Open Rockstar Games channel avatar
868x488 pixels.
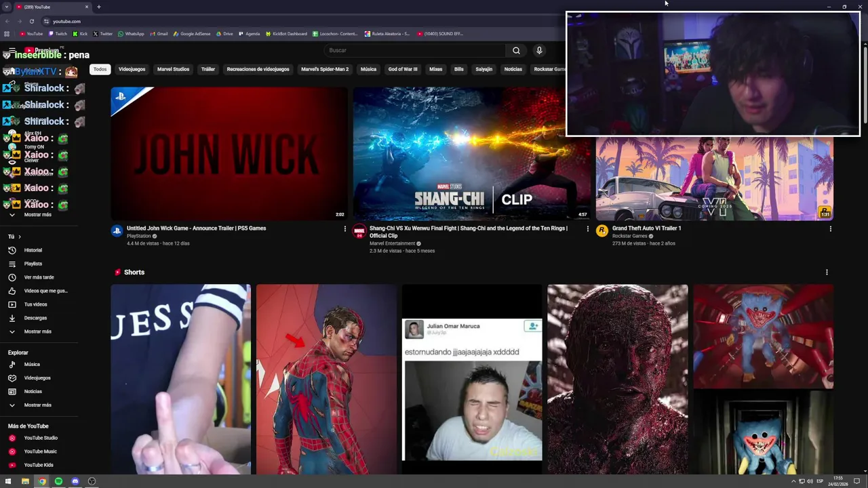click(x=601, y=231)
